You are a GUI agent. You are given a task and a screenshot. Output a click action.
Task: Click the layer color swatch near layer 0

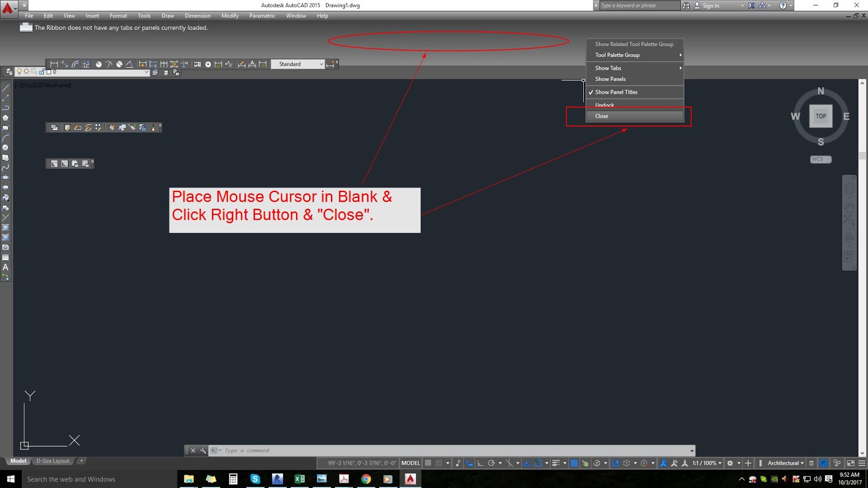(48, 72)
